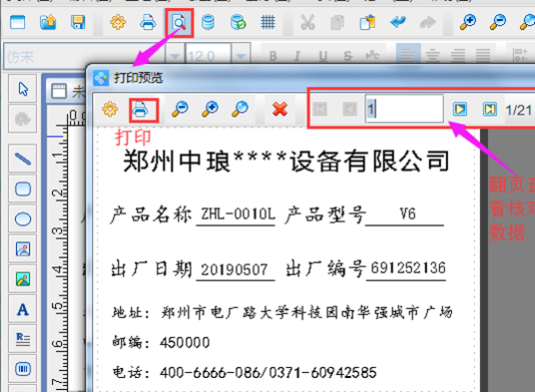Select center text alignment
Viewport: 535px width, 392px height.
432,55
